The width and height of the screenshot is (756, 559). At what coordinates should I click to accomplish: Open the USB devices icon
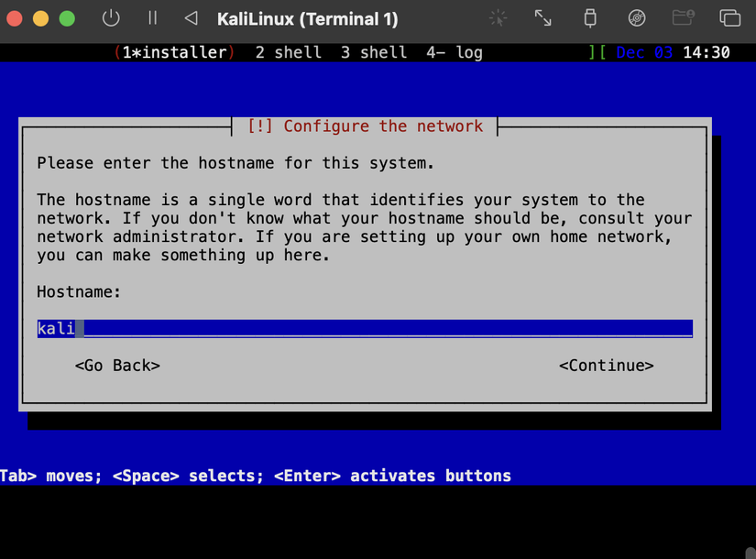pyautogui.click(x=590, y=18)
